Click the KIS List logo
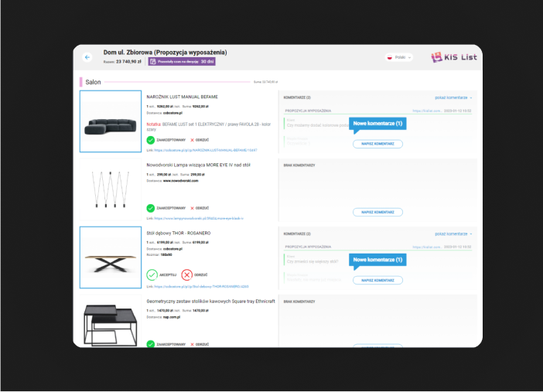This screenshot has width=543, height=392. coord(454,57)
